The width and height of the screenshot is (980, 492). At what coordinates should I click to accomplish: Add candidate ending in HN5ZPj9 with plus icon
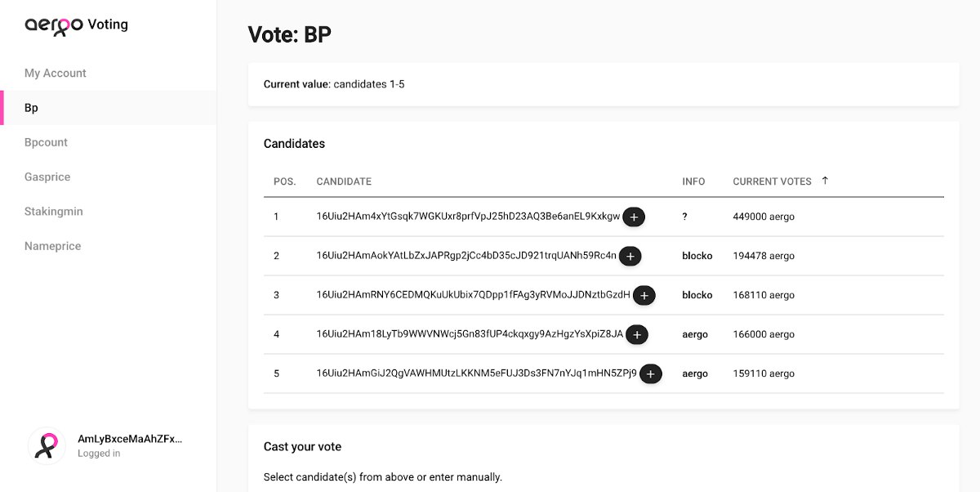pyautogui.click(x=650, y=373)
